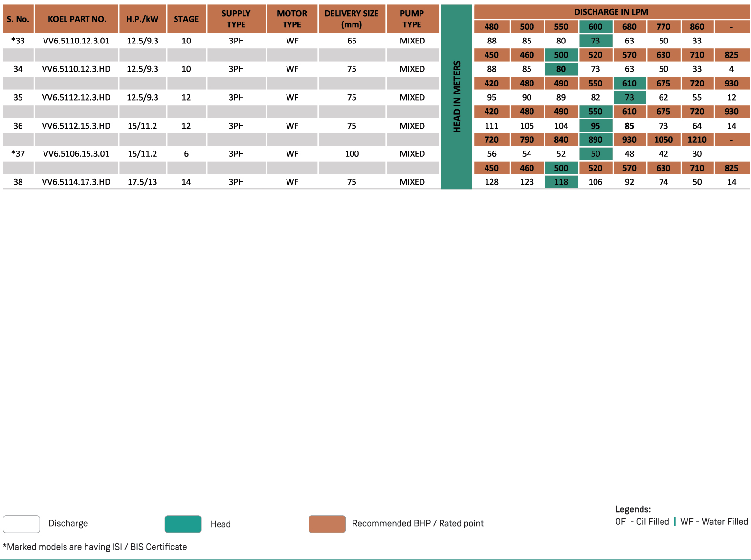This screenshot has width=751, height=560.
Task: Click the STAGE column header
Action: pyautogui.click(x=186, y=19)
